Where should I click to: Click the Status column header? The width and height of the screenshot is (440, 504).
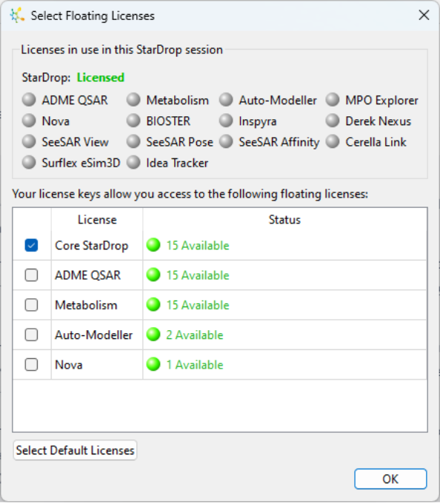284,220
